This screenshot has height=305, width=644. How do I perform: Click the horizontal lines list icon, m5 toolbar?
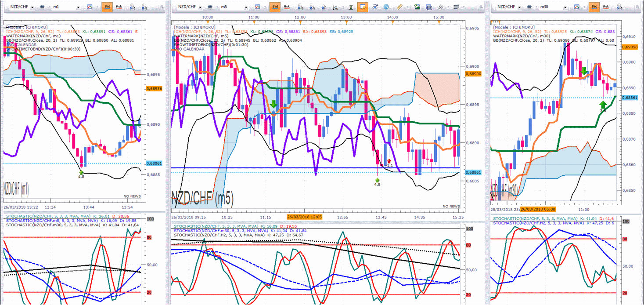(x=456, y=7)
